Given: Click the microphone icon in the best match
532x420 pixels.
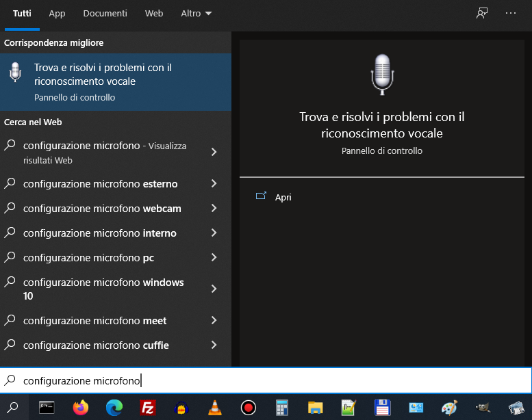Looking at the screenshot, I should point(15,72).
